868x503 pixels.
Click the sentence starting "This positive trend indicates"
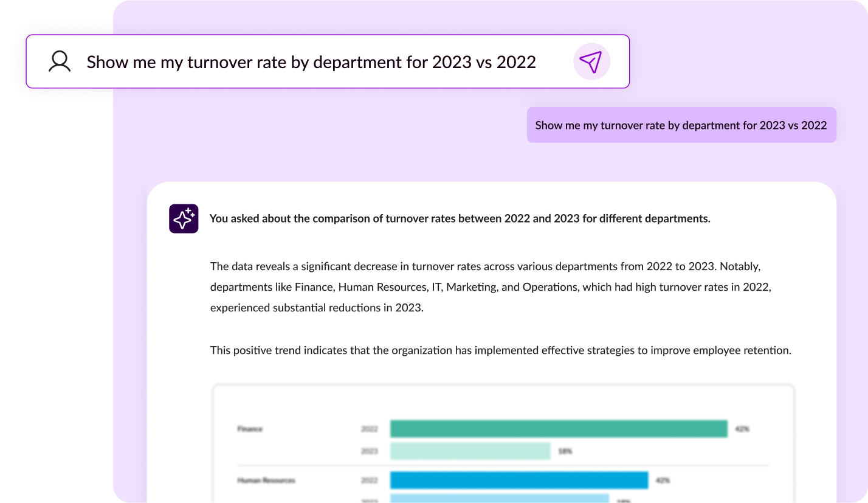point(501,350)
